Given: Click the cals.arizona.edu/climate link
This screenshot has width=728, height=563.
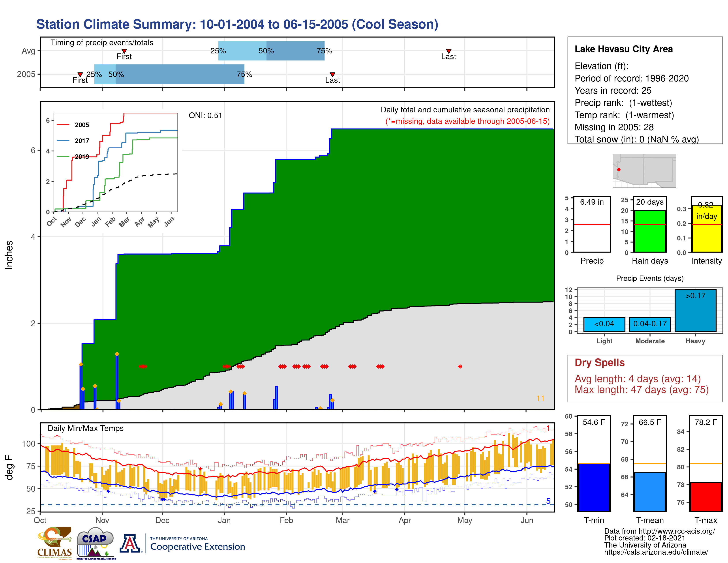Looking at the screenshot, I should pyautogui.click(x=656, y=552).
